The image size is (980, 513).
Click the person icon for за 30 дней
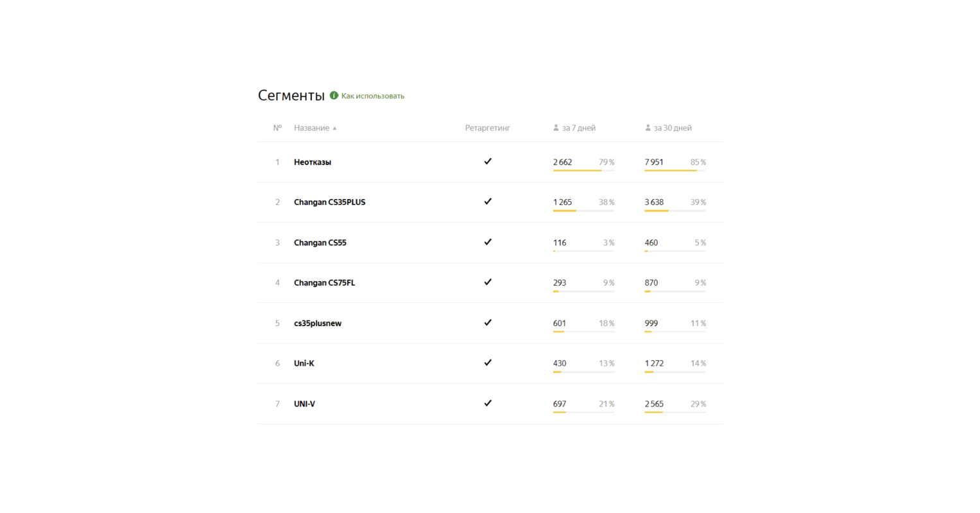click(648, 128)
